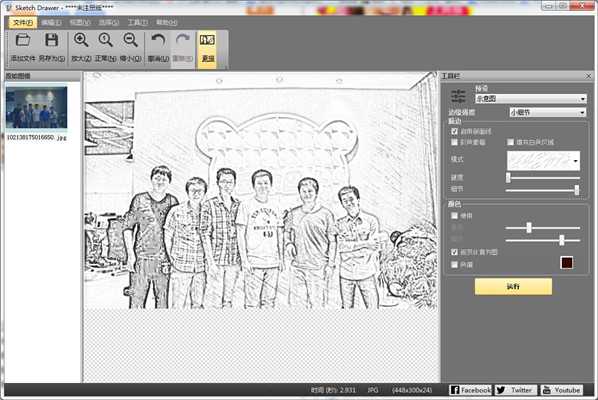
Task: Click the sketched group photo preview canvas
Action: coord(260,191)
